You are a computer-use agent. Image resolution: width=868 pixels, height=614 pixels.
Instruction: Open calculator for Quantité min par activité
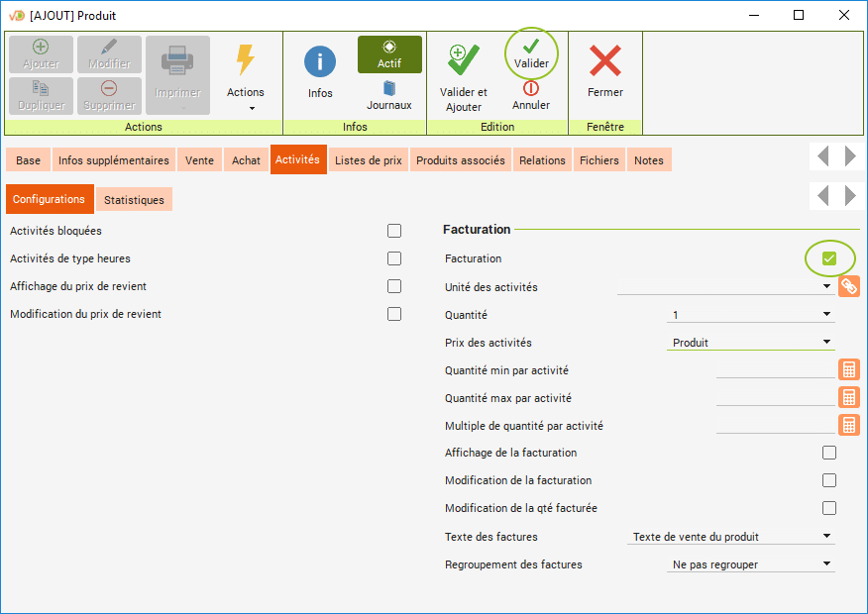coord(848,370)
